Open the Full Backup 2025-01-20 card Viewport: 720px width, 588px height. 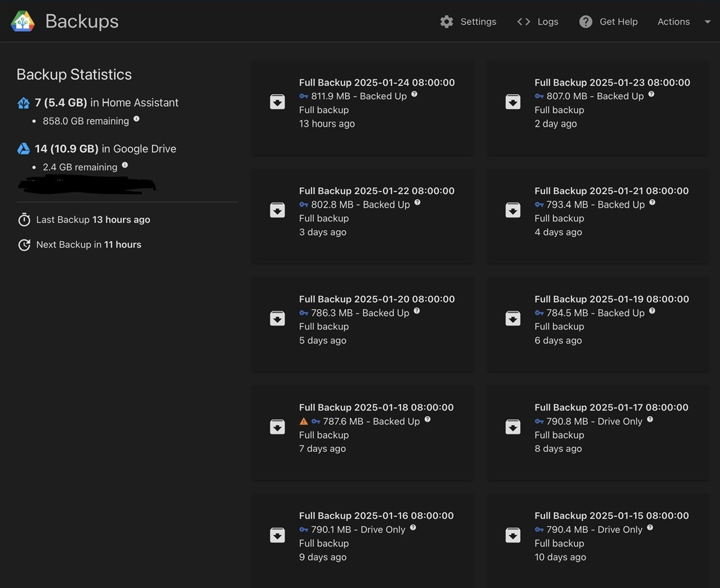tap(362, 324)
